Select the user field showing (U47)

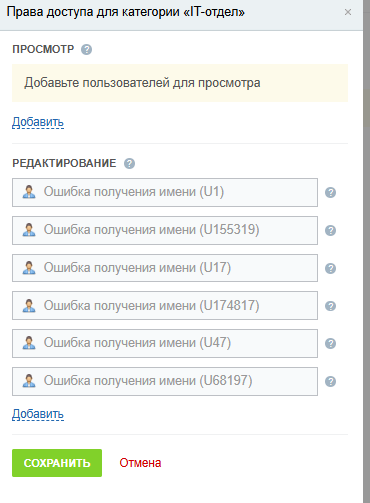[165, 343]
